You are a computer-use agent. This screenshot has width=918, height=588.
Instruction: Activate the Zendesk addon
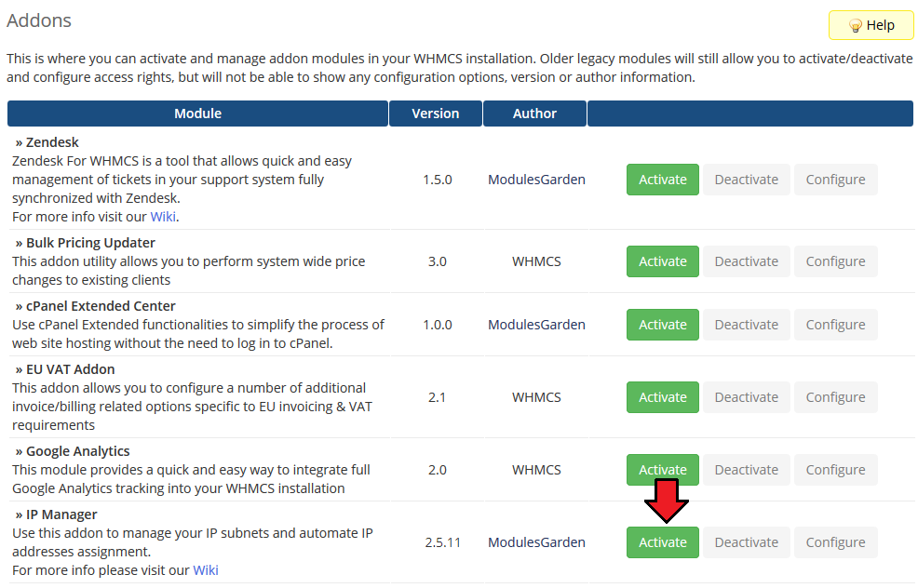662,180
